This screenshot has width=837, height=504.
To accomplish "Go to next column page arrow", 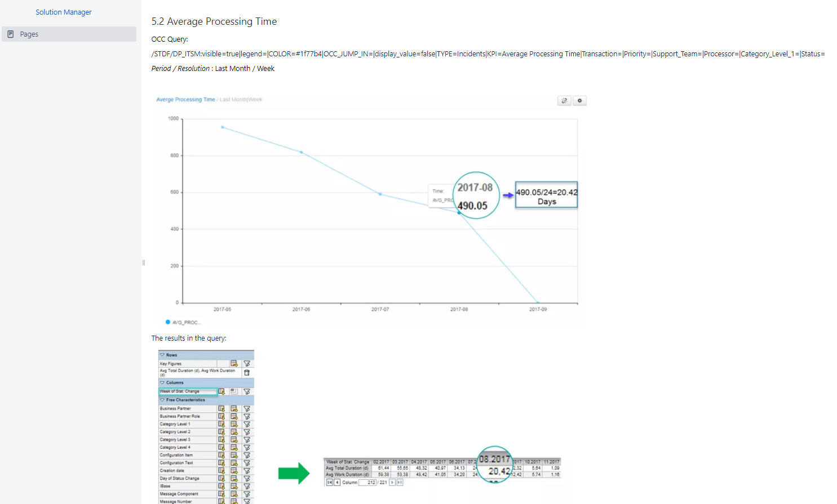I will click(392, 483).
